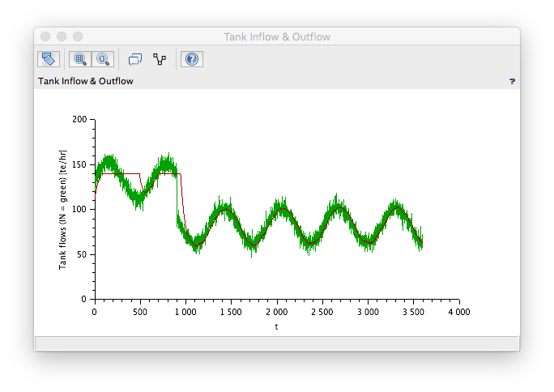Click the 3 500 tick label on the x-axis
The height and width of the screenshot is (392, 554).
[413, 312]
